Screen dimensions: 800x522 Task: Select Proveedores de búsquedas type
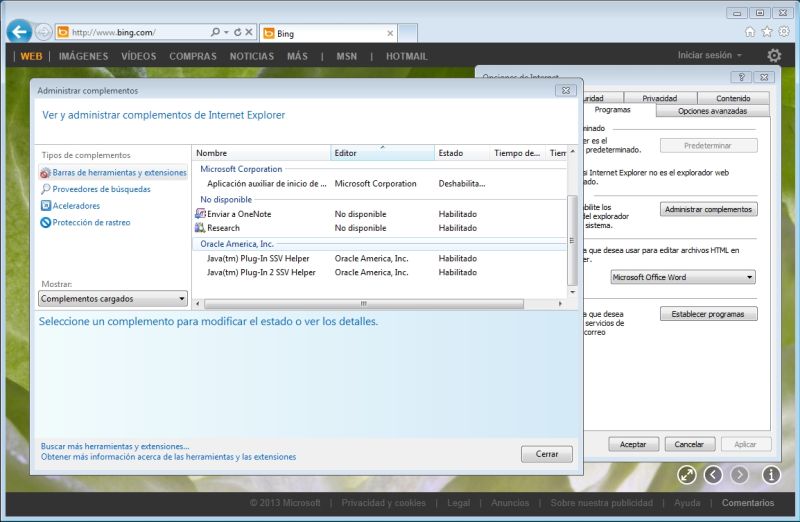[95, 189]
